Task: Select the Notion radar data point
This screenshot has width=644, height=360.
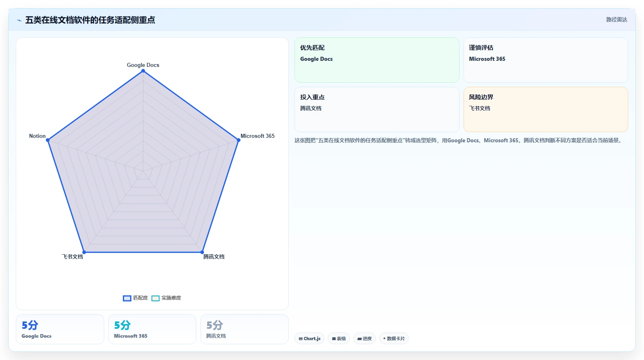Action: tap(48, 140)
